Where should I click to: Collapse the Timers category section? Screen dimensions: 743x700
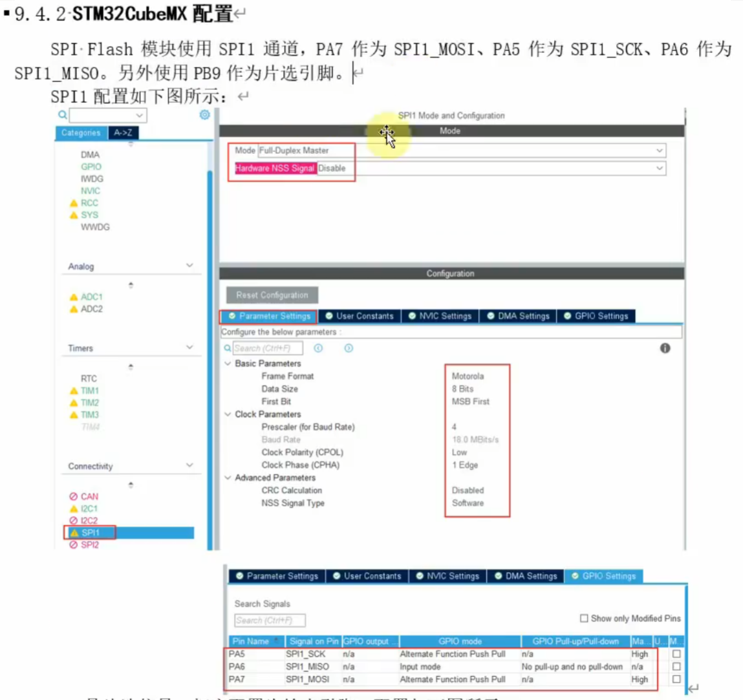189,347
